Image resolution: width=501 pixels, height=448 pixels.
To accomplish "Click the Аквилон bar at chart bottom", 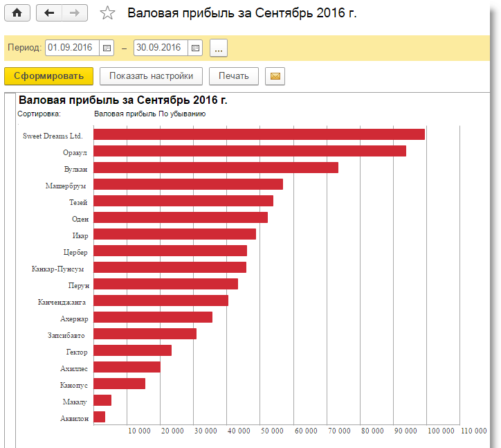I will tap(100, 417).
